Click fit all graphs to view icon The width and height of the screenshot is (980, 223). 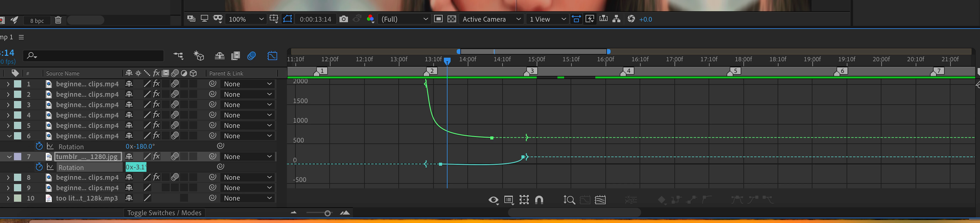pyautogui.click(x=600, y=200)
